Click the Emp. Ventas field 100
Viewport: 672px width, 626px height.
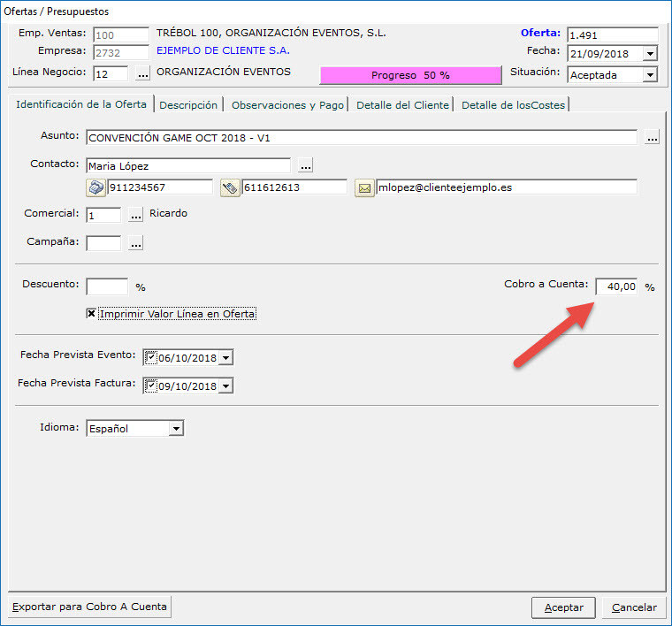tap(121, 34)
